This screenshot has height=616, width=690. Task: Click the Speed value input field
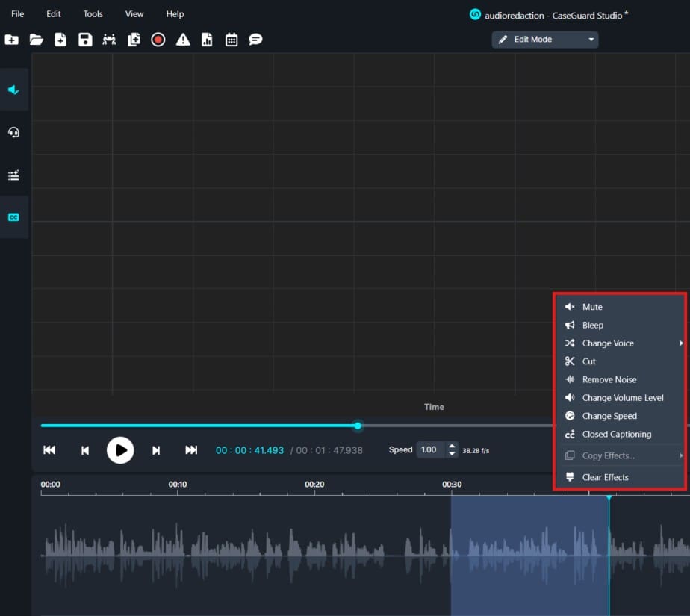point(429,450)
